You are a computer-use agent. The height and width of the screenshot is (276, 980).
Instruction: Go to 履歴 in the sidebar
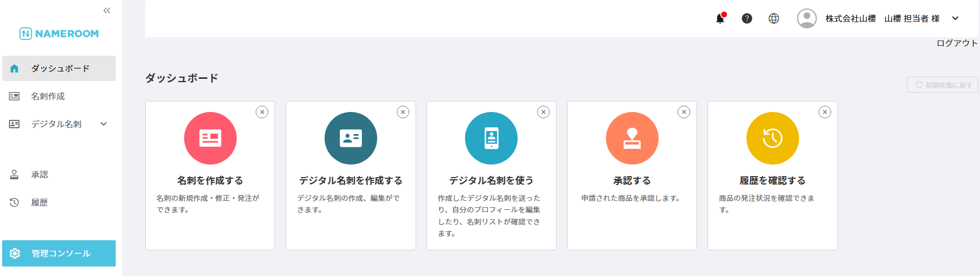(x=39, y=202)
